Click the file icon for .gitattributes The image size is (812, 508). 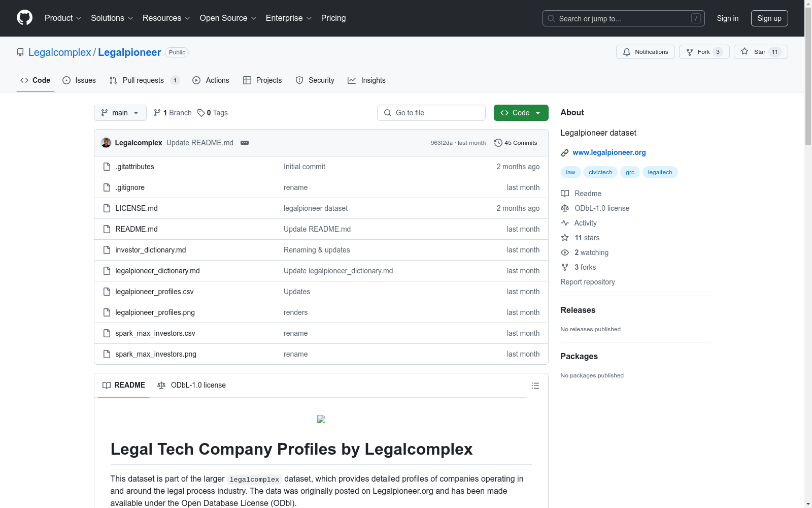[107, 167]
